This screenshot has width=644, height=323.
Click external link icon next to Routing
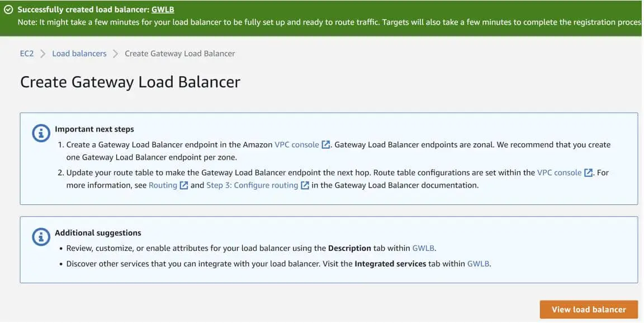[x=184, y=185]
